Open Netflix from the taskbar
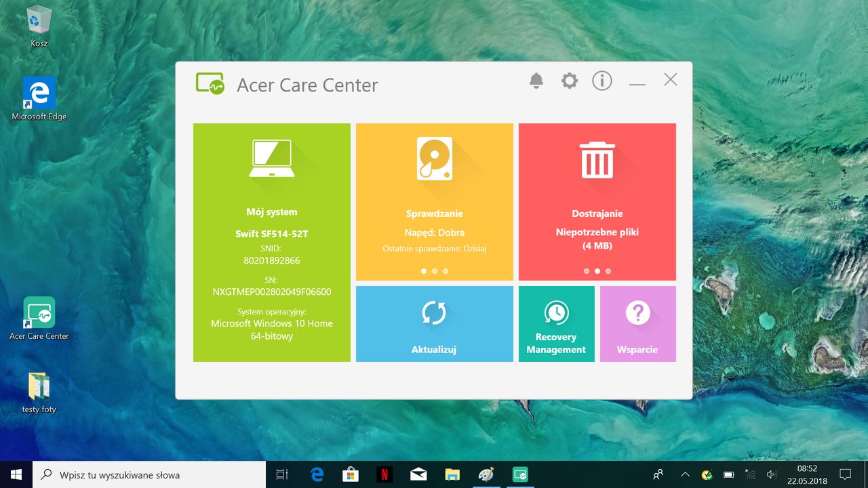The width and height of the screenshot is (868, 488). pos(384,475)
